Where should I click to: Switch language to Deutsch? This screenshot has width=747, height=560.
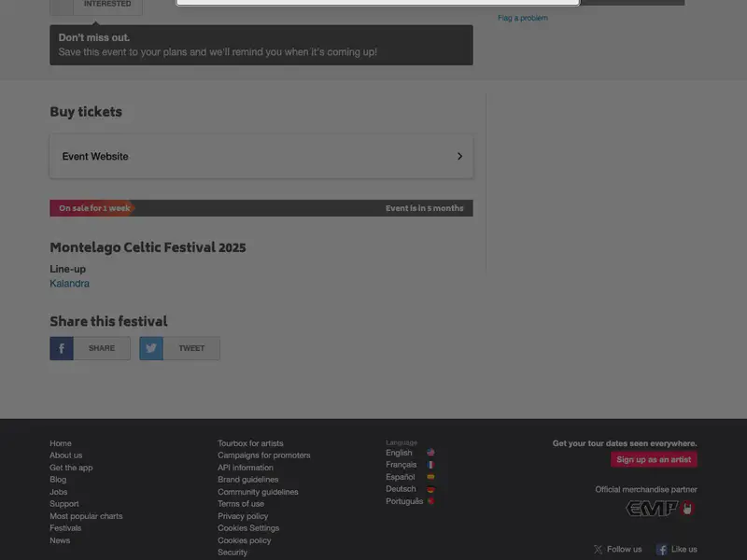(401, 489)
